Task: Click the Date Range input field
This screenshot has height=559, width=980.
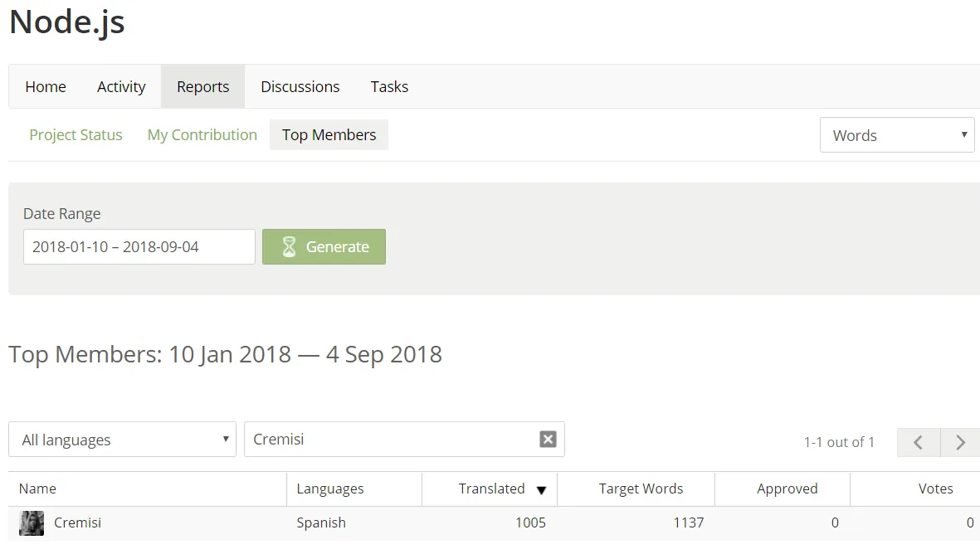Action: point(139,246)
